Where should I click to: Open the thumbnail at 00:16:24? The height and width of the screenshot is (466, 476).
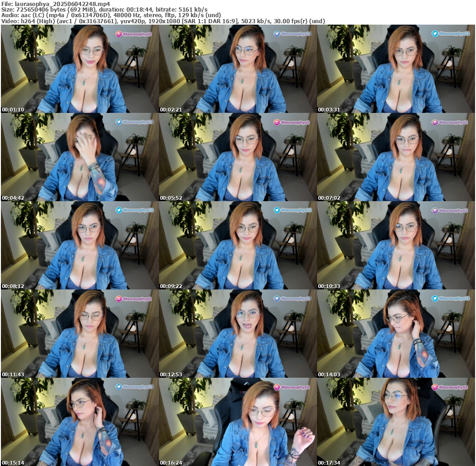coord(238,422)
